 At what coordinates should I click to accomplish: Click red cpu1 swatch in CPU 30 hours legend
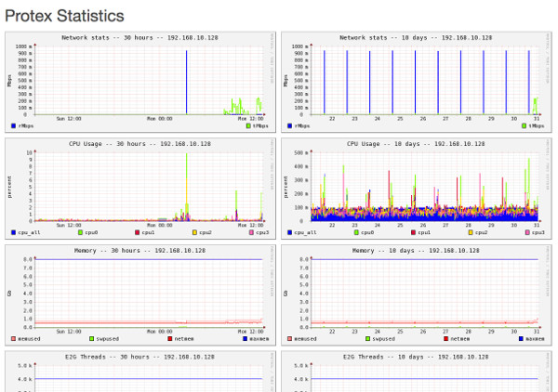(x=138, y=232)
